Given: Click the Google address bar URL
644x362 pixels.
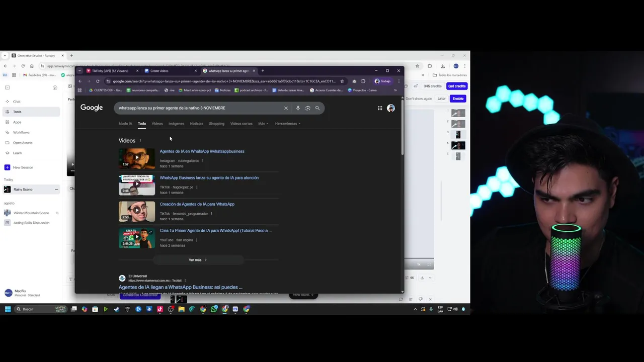Looking at the screenshot, I should click(224, 81).
